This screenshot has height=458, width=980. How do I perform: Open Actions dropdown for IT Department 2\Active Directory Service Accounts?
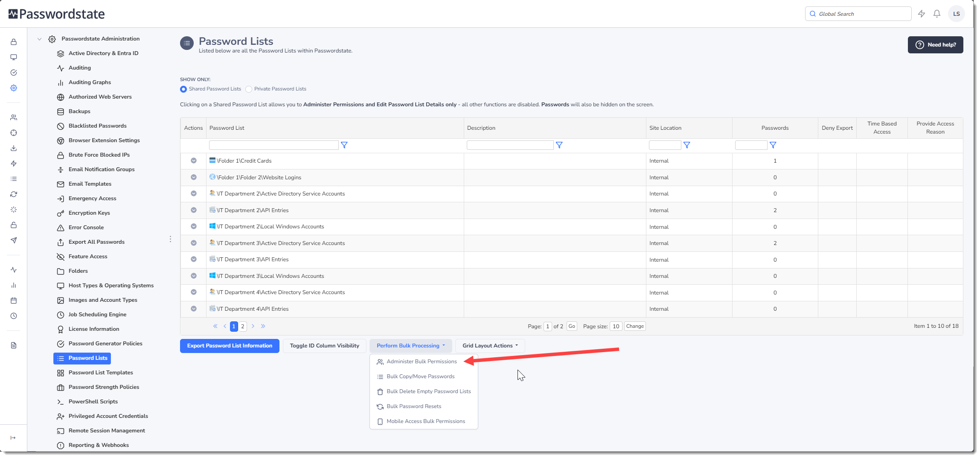194,193
